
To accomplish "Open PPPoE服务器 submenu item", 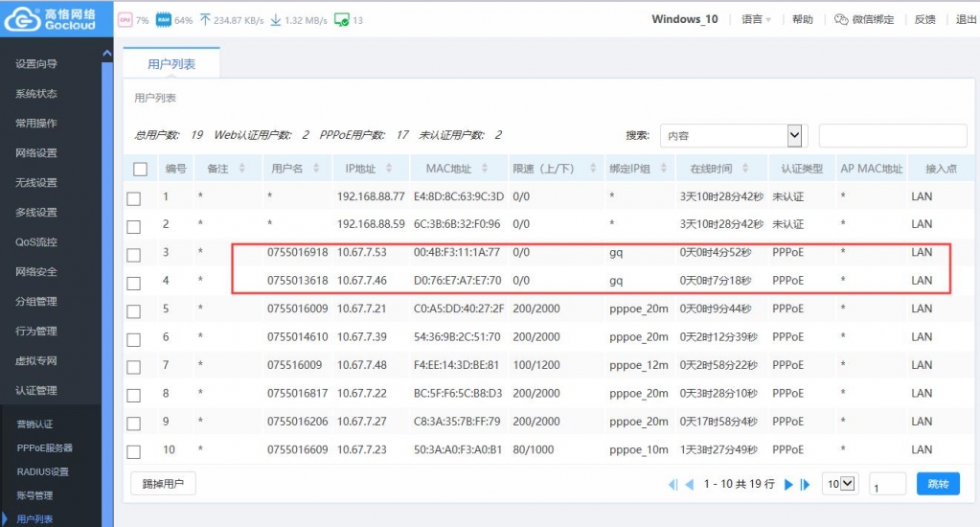I will click(44, 448).
